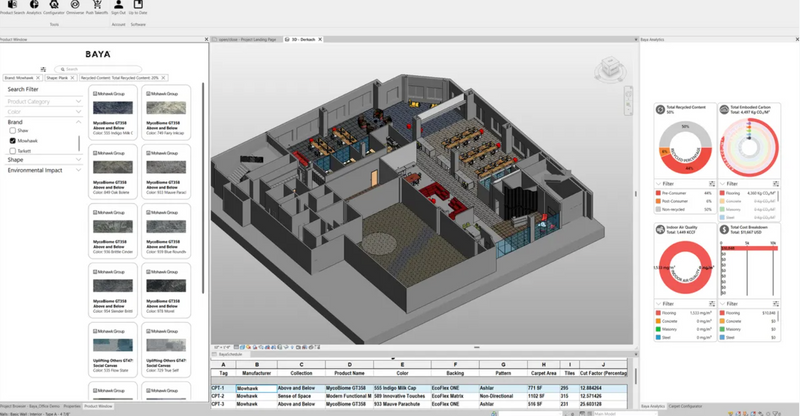The image size is (800, 416).
Task: Click the Sign Out account icon
Action: 118,7
